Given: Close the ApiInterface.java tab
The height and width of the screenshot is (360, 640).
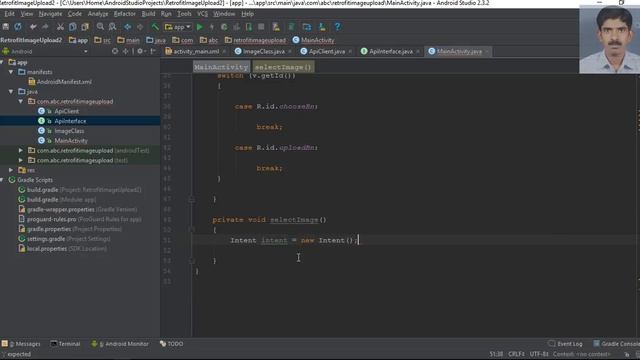Looking at the screenshot, I should 418,51.
